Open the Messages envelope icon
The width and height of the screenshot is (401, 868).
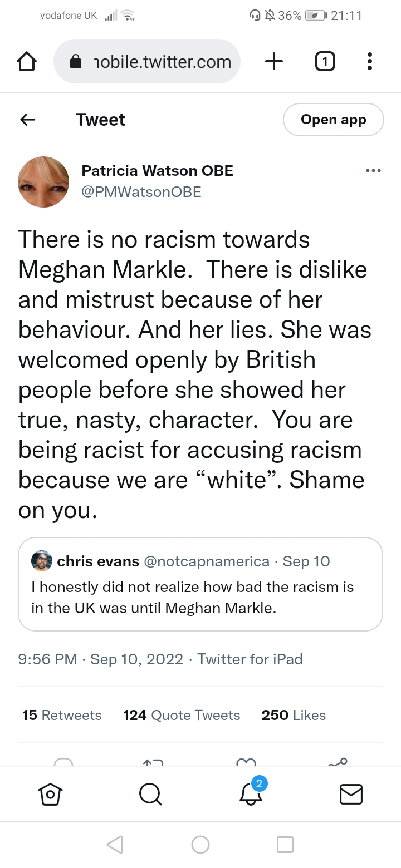pos(351,794)
